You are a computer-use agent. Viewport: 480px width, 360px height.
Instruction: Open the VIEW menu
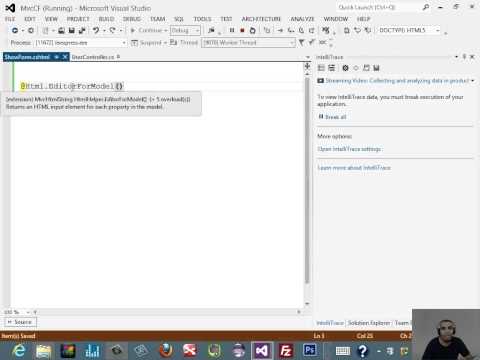[x=51, y=19]
